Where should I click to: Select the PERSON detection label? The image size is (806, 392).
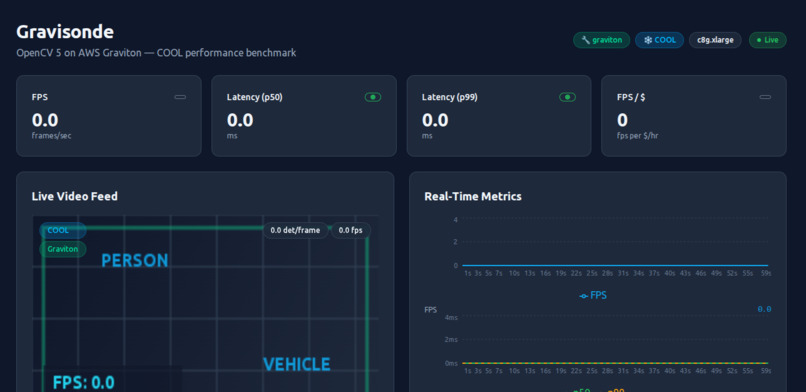(135, 261)
